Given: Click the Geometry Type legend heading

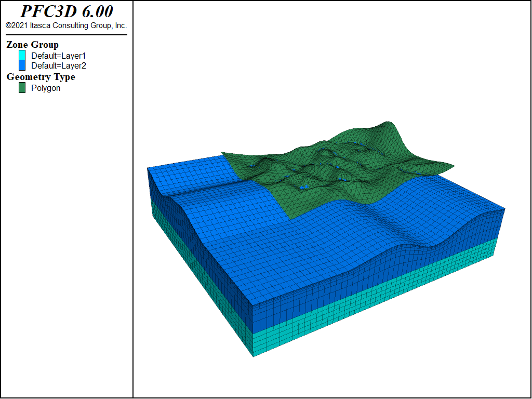Looking at the screenshot, I should click(x=41, y=77).
